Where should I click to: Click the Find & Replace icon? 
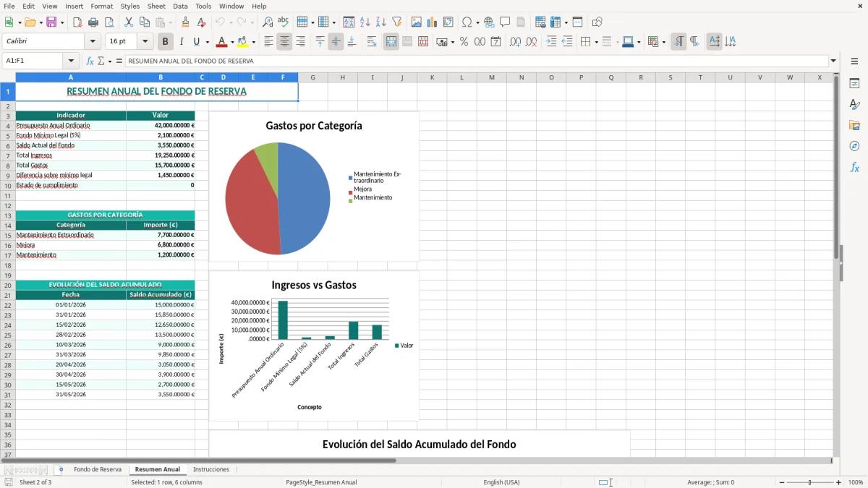[x=267, y=22]
